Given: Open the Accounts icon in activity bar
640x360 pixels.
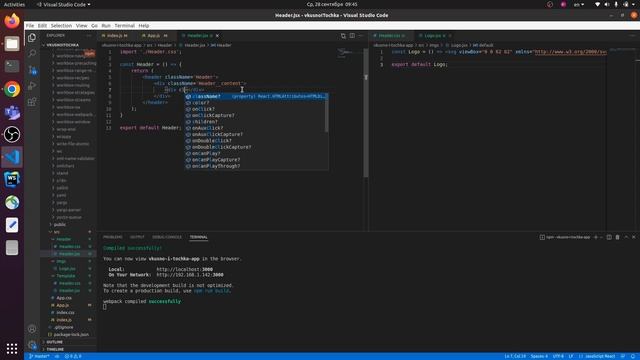Looking at the screenshot, I should (x=32, y=329).
